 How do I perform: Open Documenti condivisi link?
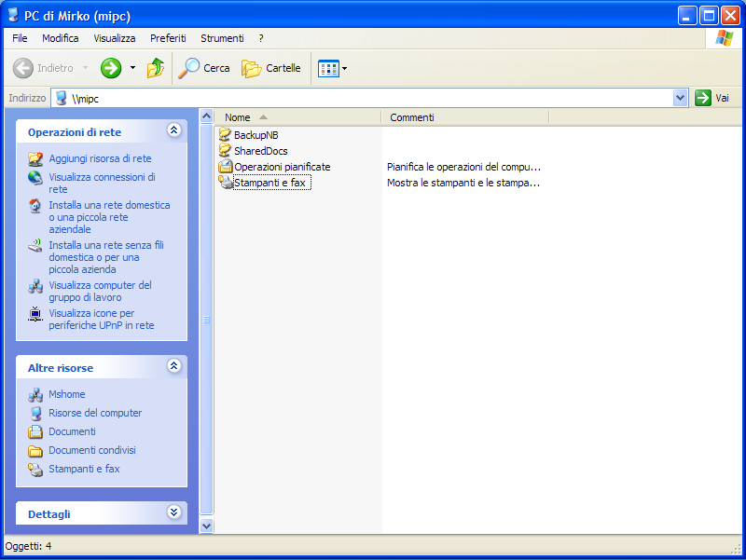[91, 450]
